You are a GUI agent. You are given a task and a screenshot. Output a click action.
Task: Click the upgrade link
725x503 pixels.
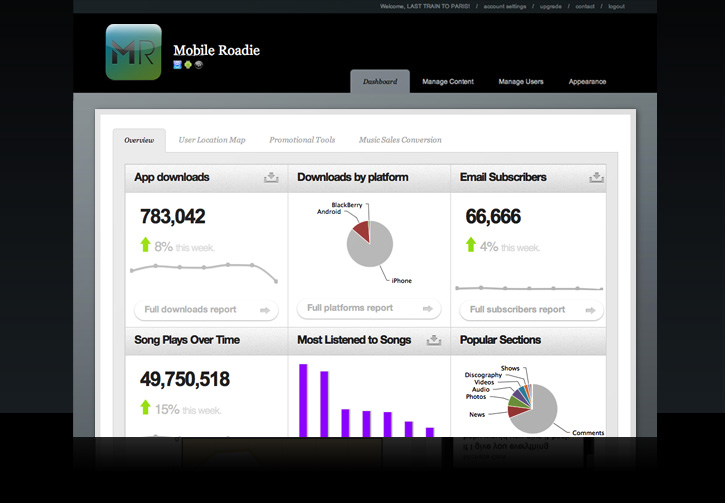click(x=551, y=6)
